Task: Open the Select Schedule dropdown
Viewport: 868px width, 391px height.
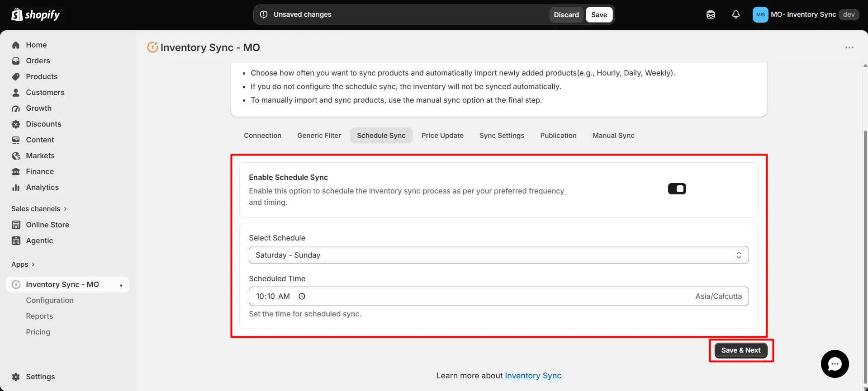Action: click(x=498, y=255)
